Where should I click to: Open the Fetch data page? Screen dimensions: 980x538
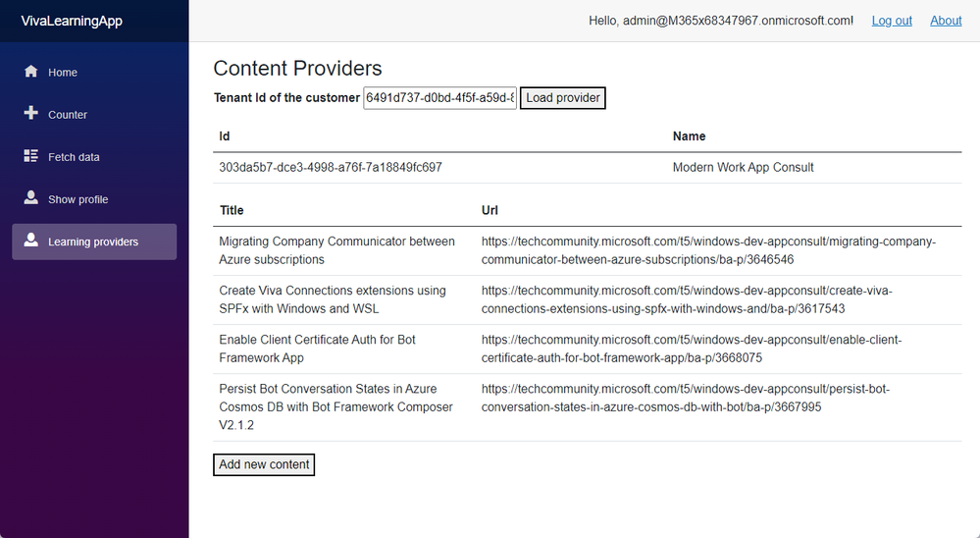tap(94, 157)
